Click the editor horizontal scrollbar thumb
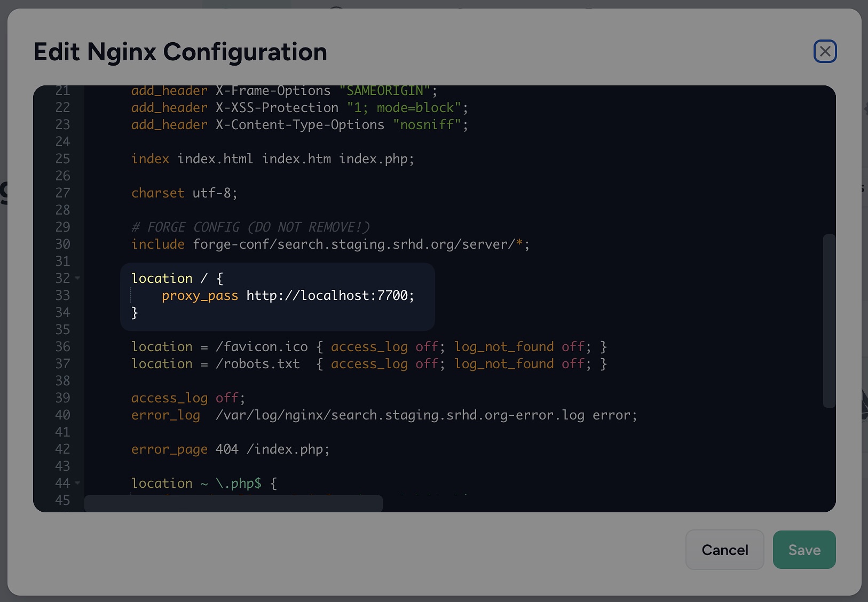This screenshot has width=868, height=602. (x=233, y=503)
